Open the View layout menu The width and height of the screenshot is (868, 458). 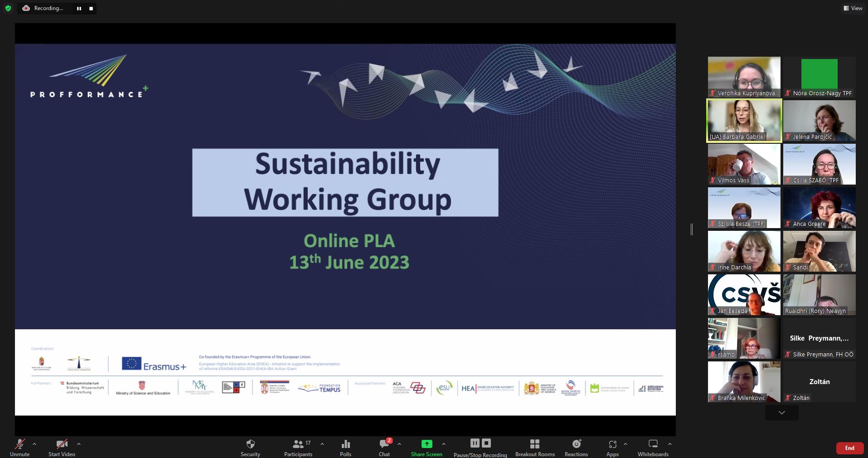[853, 8]
